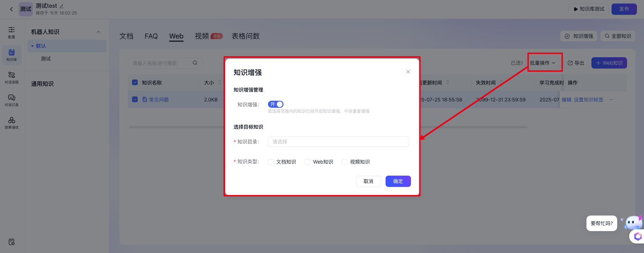644x253 pixels.
Task: Click the pencil icon beside 测试test
Action: coord(61,6)
